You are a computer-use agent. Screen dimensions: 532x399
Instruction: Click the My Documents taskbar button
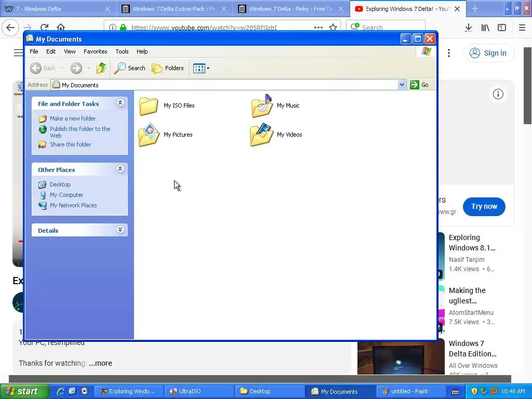[x=340, y=392]
